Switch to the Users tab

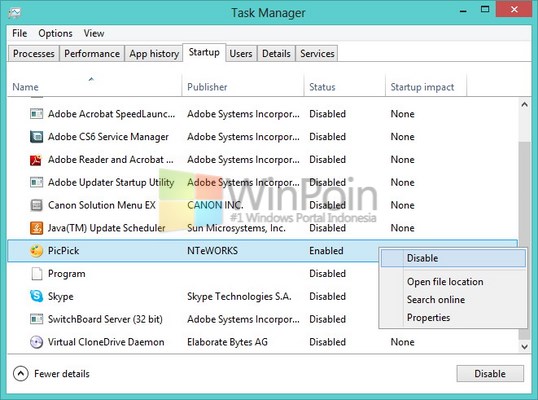pyautogui.click(x=241, y=54)
